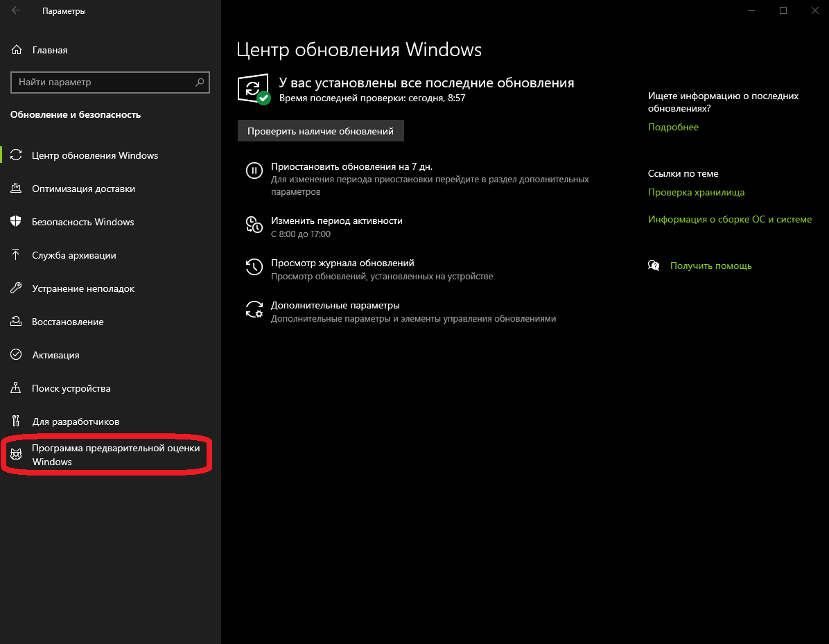
Task: Click the Главная home icon
Action: 17,50
